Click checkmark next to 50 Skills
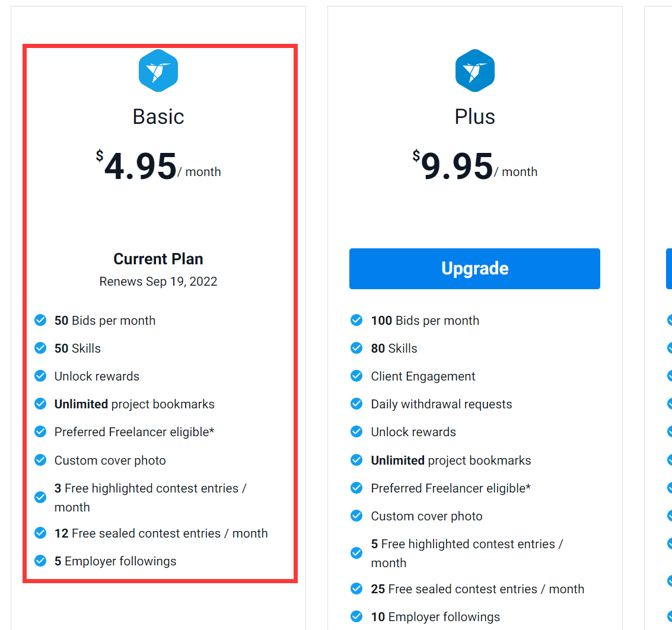Screen dimensions: 672x630 pyautogui.click(x=40, y=348)
